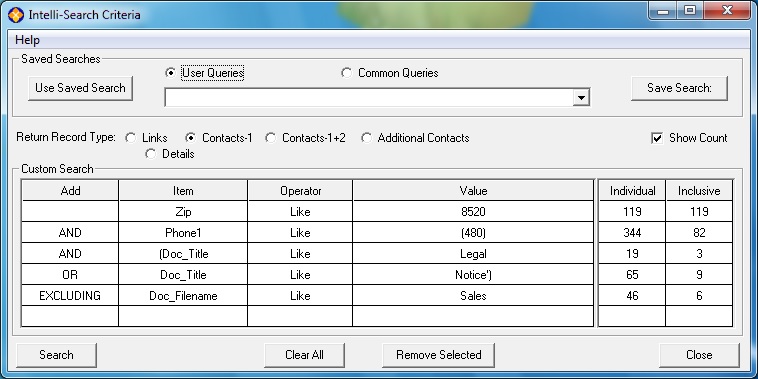This screenshot has width=758, height=379.
Task: Select the (480) value cell
Action: pyautogui.click(x=473, y=233)
